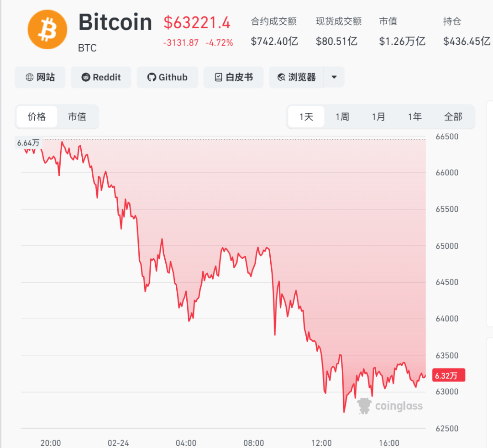Expand the dropdown arrow next to 浏览器

coord(334,77)
